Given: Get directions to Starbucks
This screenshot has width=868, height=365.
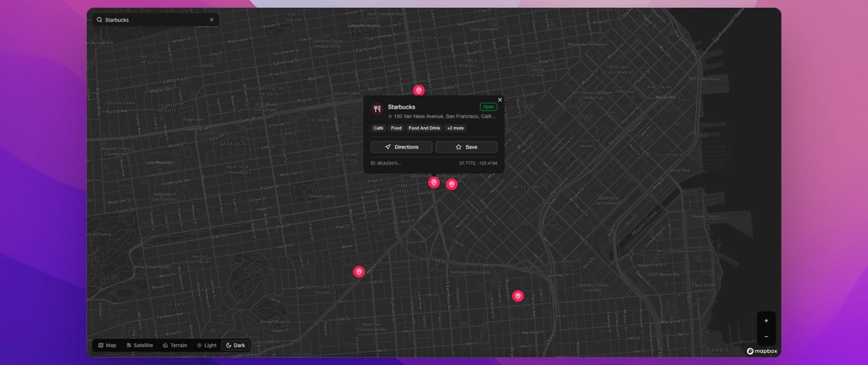Looking at the screenshot, I should pyautogui.click(x=401, y=148).
